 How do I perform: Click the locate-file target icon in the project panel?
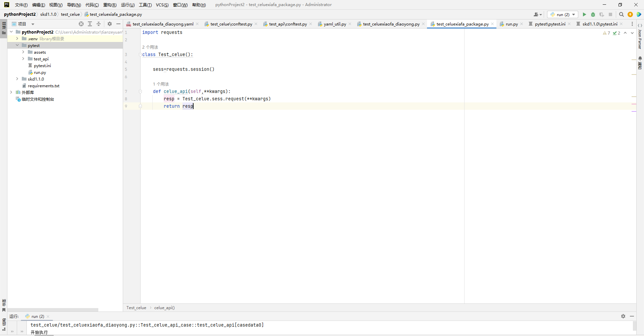81,24
